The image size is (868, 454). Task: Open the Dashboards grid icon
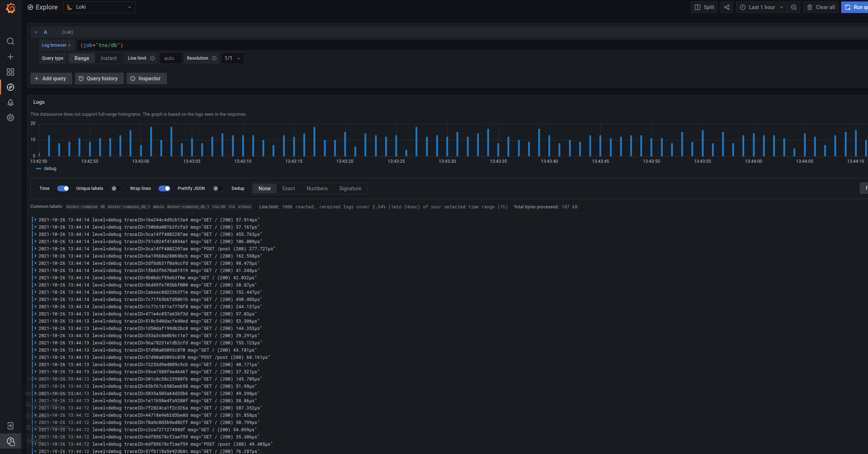(x=10, y=72)
